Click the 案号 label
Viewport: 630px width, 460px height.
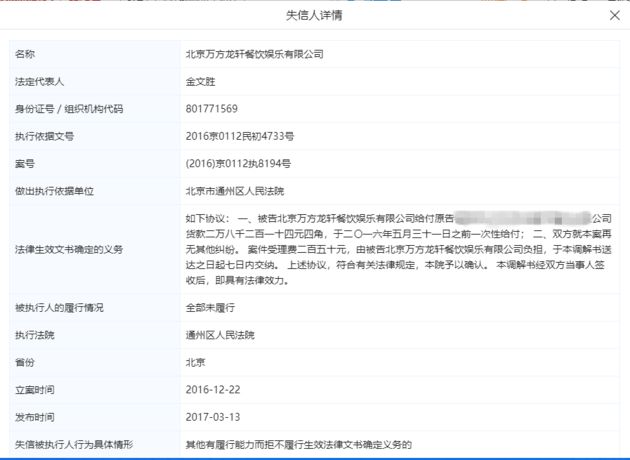pyautogui.click(x=25, y=164)
